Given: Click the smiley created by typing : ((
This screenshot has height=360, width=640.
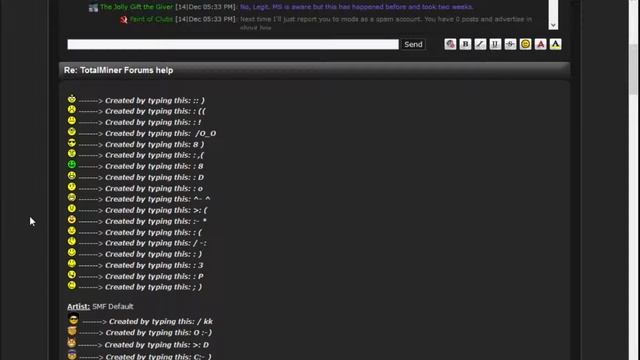Looking at the screenshot, I should click(72, 109).
